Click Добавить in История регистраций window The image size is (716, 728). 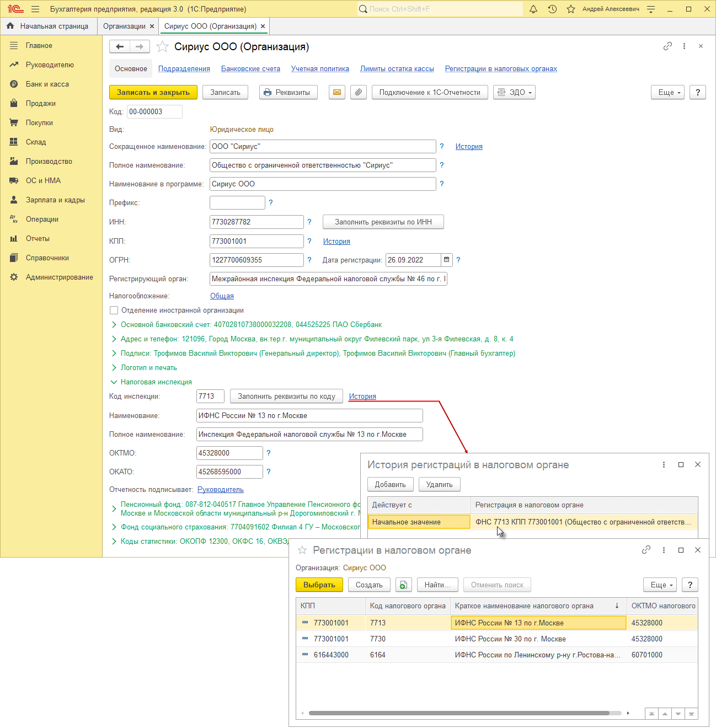pos(391,485)
